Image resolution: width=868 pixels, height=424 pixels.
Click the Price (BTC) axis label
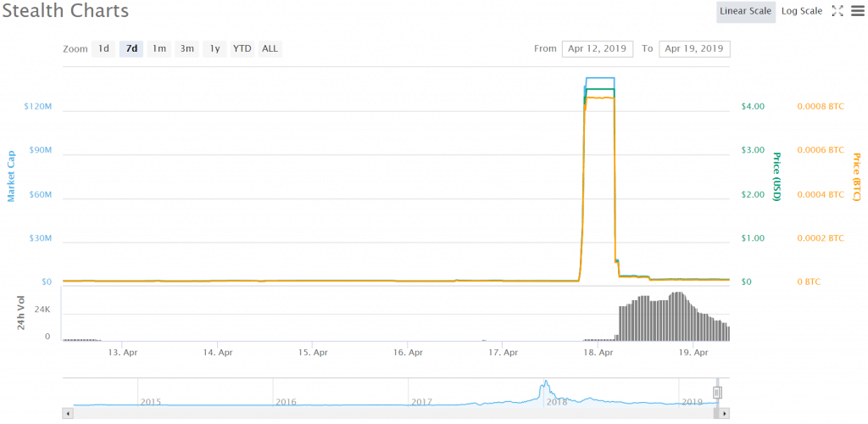click(x=856, y=176)
